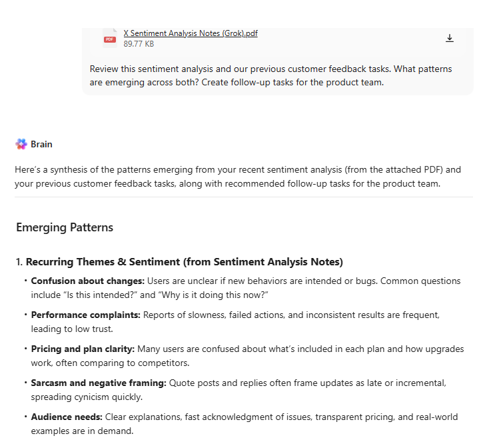Click the horizontal divider below the intro paragraph
This screenshot has width=483, height=448.
[x=243, y=197]
